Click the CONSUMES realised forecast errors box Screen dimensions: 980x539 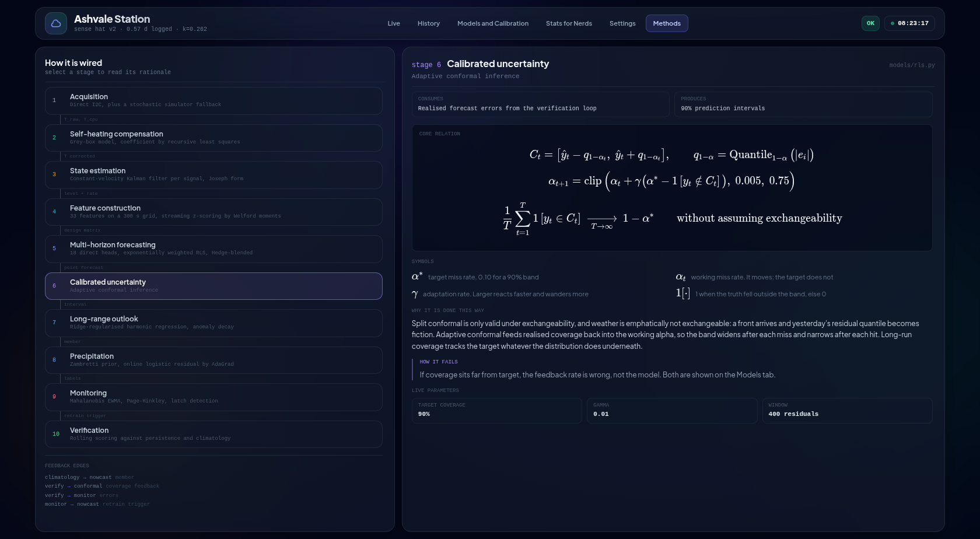pos(540,104)
